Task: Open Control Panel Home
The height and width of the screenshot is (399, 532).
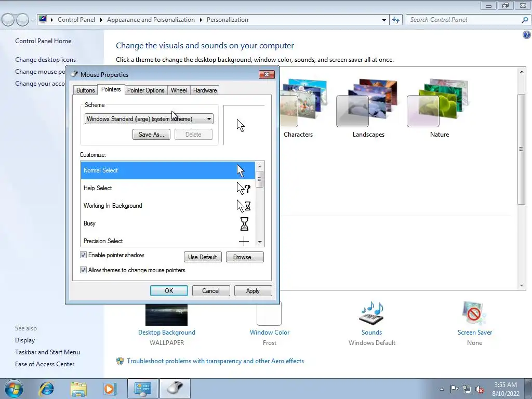Action: (43, 41)
